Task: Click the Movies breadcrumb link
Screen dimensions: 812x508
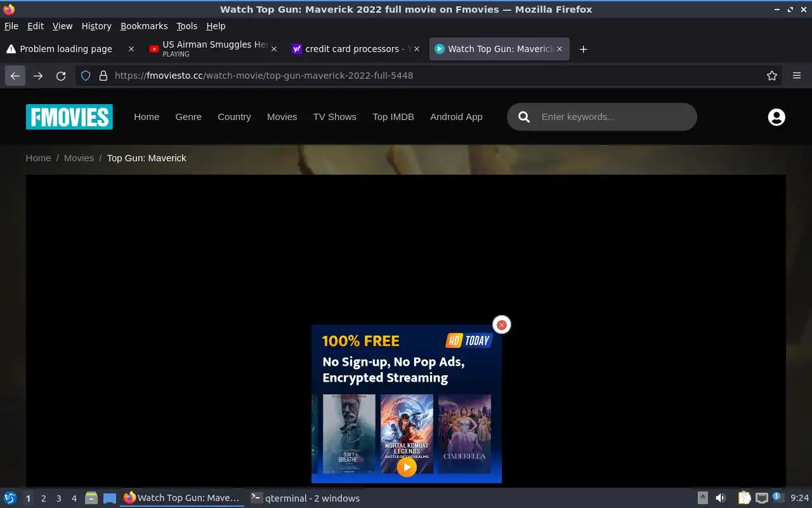Action: 79,158
